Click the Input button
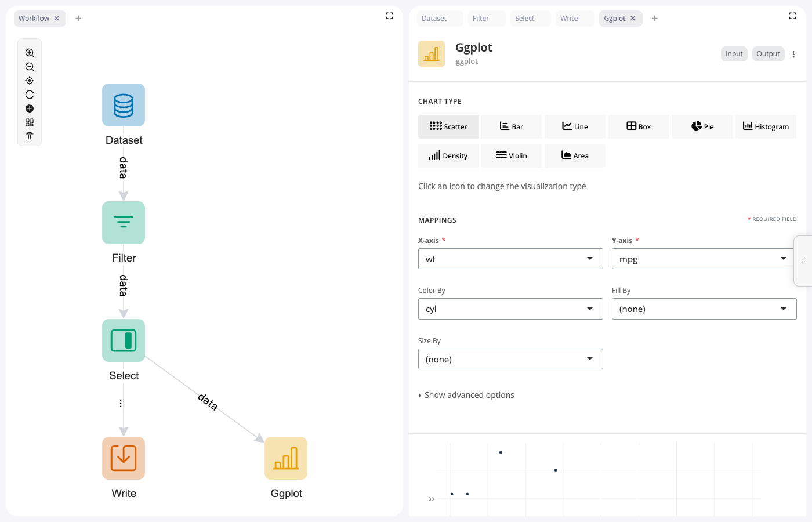812x522 pixels. click(734, 54)
